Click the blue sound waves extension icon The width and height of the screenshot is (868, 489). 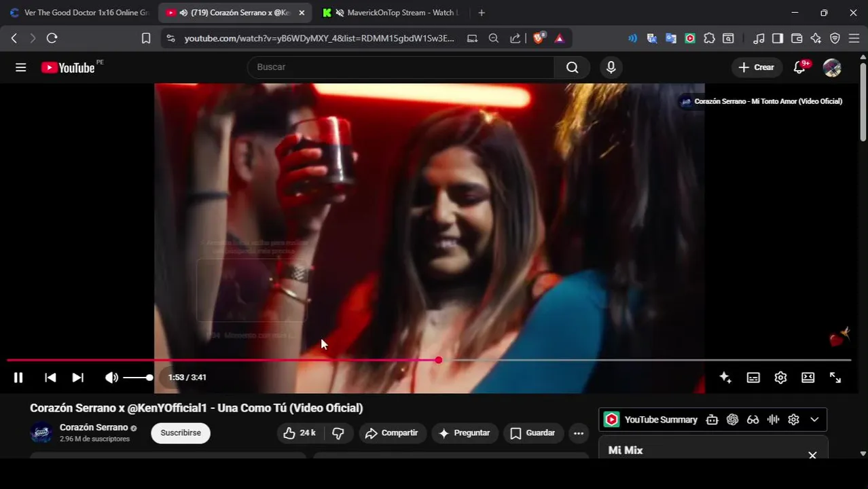[x=632, y=39]
